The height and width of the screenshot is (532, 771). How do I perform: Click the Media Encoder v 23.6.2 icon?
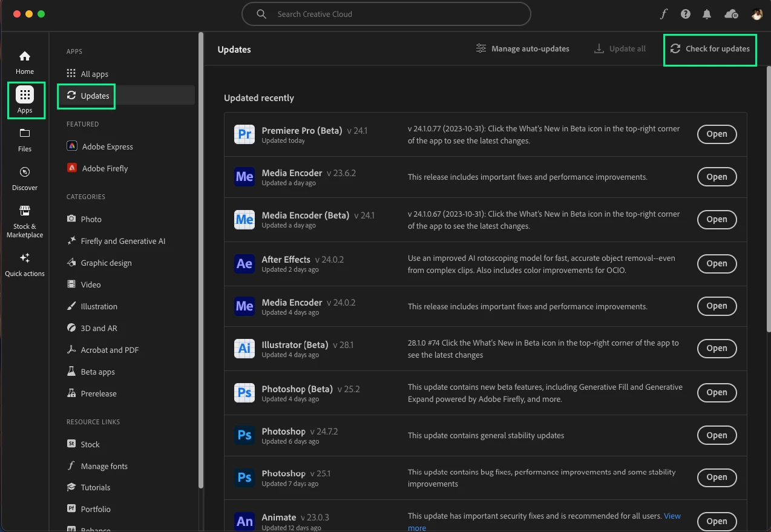pos(244,177)
